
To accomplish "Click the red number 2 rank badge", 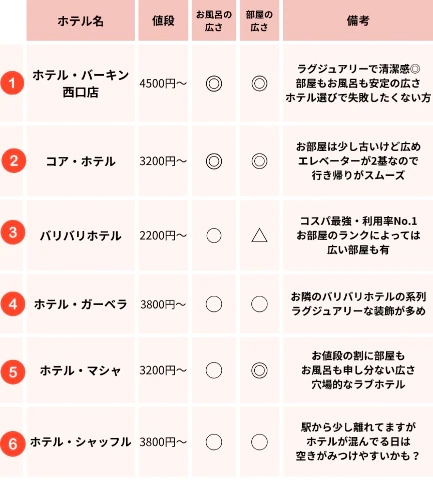I will click(13, 161).
